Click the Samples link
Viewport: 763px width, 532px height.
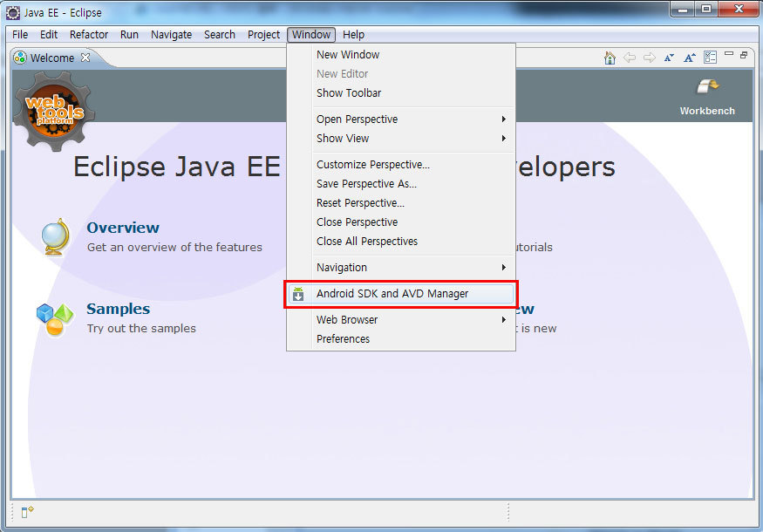coord(119,309)
